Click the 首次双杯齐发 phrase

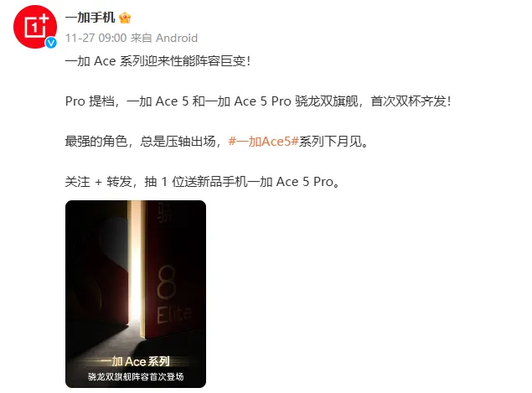407,101
